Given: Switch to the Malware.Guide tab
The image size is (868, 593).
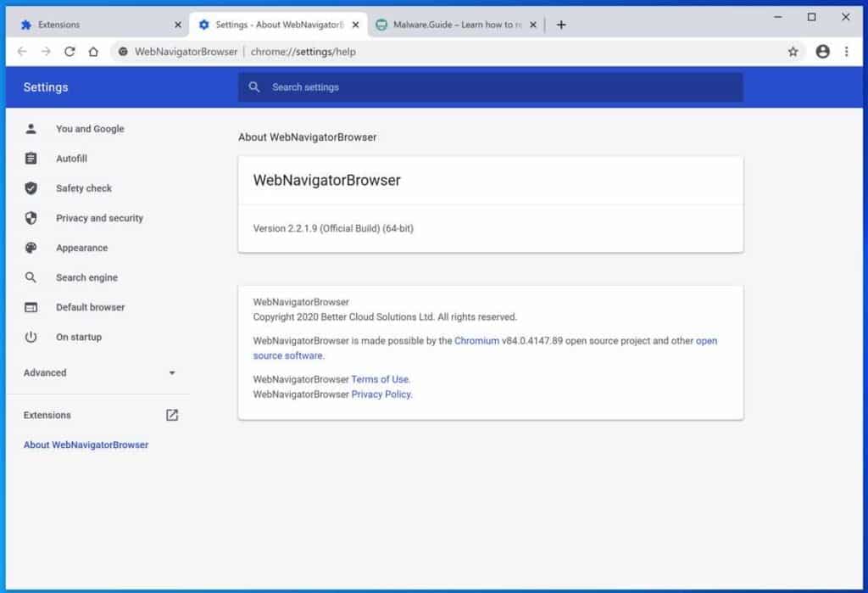Looking at the screenshot, I should pos(449,25).
